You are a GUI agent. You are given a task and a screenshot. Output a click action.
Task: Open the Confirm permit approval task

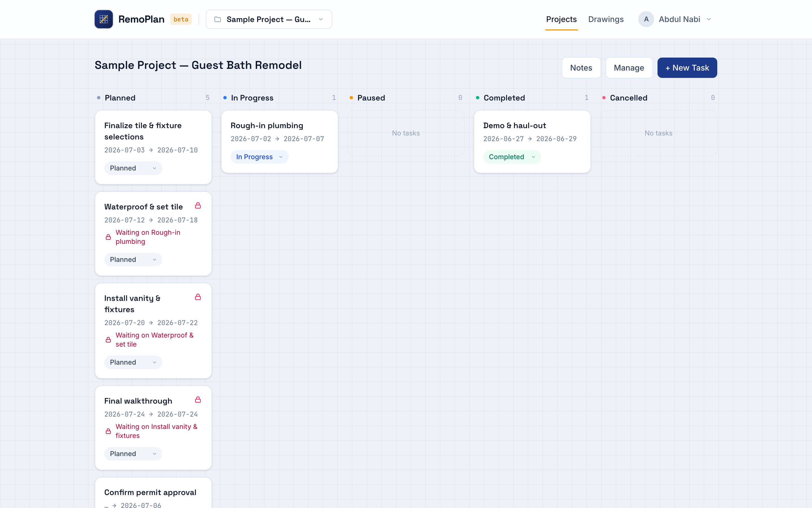pos(150,492)
